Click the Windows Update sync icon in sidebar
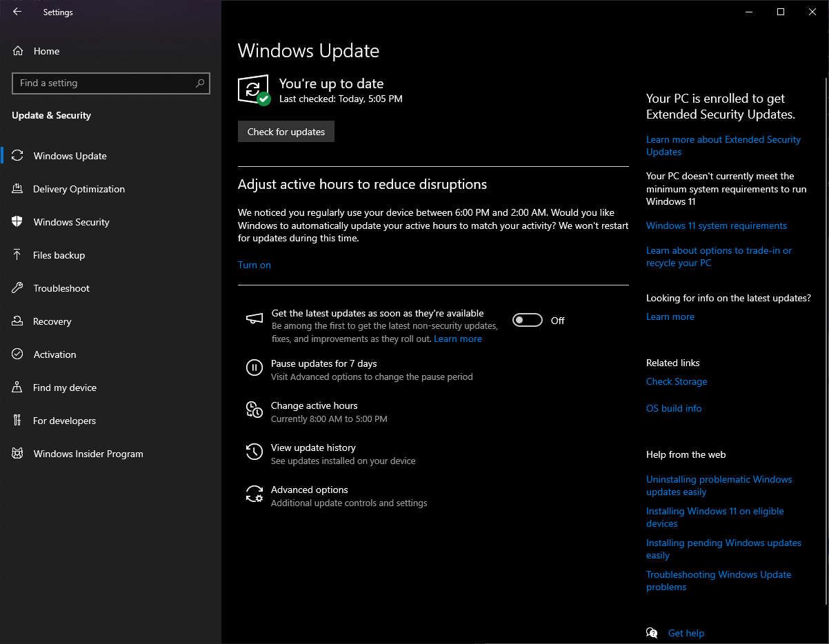Image resolution: width=829 pixels, height=644 pixels. [18, 156]
